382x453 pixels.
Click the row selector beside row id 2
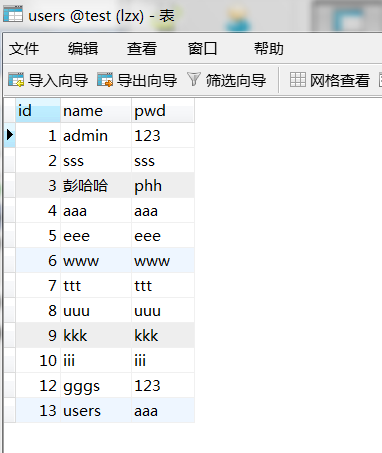(10, 160)
